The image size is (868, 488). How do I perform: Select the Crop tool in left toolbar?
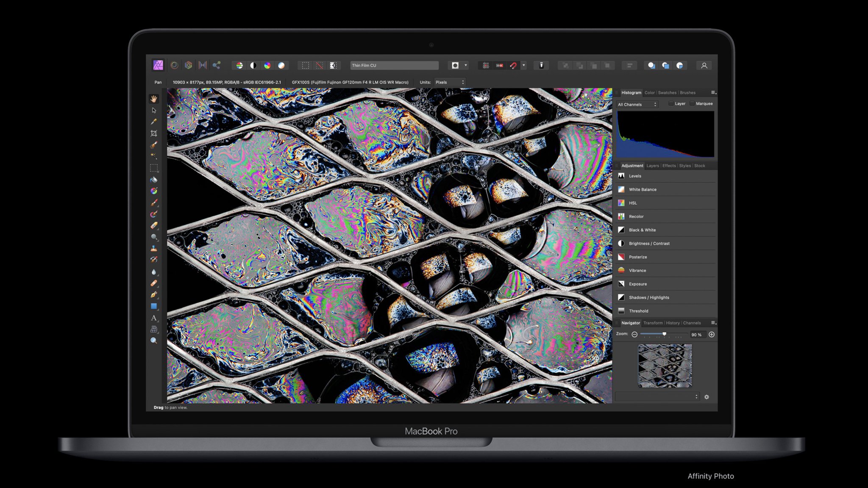coord(154,133)
